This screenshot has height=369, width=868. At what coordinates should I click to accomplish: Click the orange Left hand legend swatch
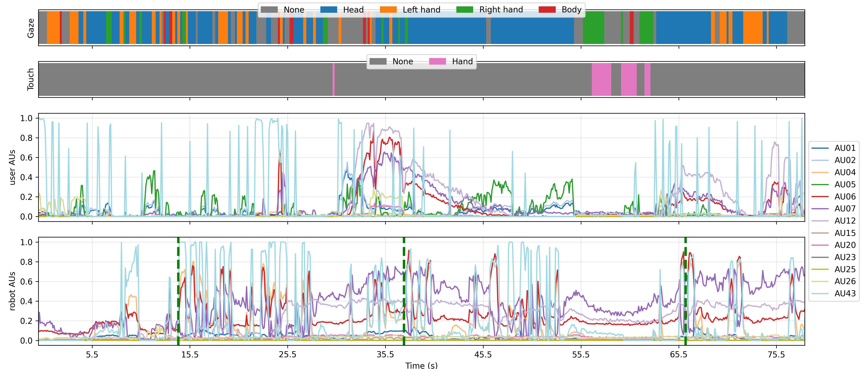(x=388, y=10)
